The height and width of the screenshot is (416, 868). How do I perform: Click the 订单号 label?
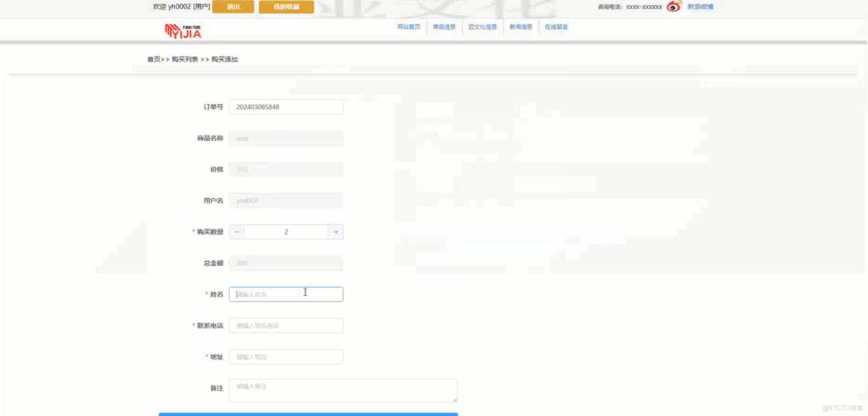pos(213,107)
